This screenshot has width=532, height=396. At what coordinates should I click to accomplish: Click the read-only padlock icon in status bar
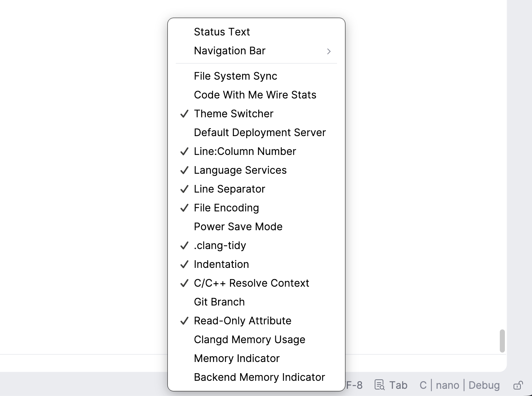pyautogui.click(x=518, y=385)
